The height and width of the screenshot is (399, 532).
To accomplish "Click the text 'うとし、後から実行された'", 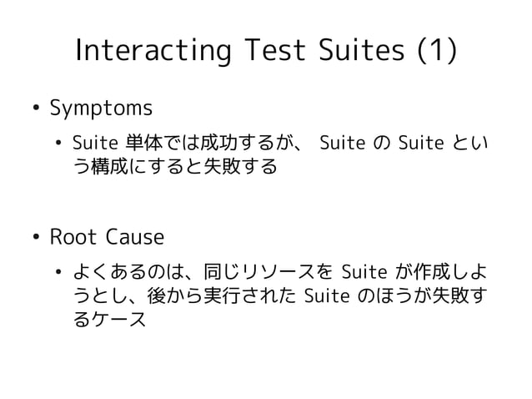I will 187,296.
